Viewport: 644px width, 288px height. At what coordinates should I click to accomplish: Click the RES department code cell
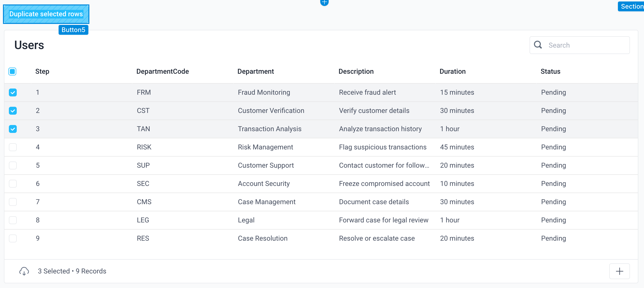click(143, 238)
